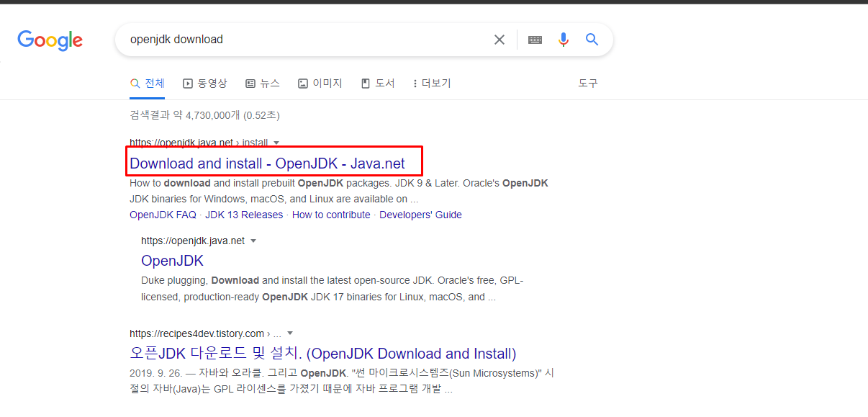Open the arrow beside recipes4dev.tistory.com URL
The width and height of the screenshot is (868, 417).
[x=290, y=333]
